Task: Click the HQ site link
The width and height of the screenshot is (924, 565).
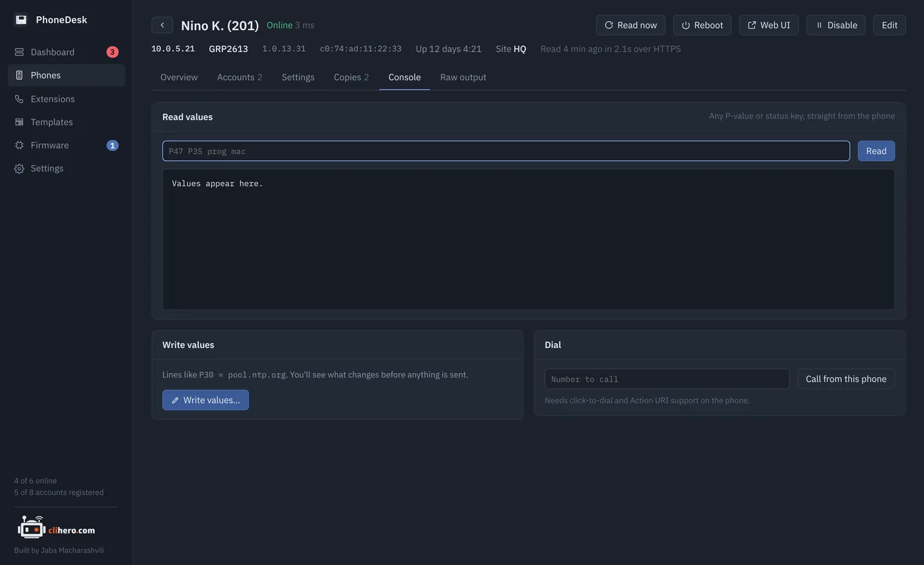Action: click(x=520, y=49)
